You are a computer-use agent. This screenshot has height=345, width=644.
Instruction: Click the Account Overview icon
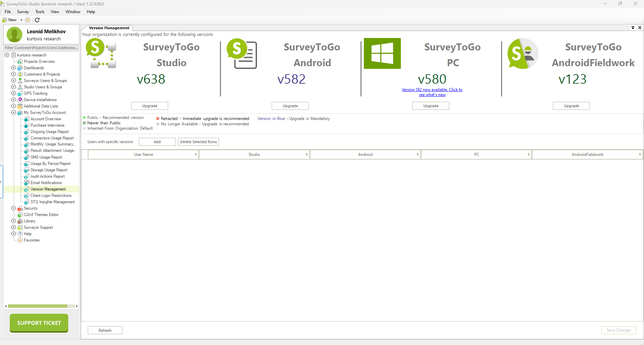pos(27,119)
